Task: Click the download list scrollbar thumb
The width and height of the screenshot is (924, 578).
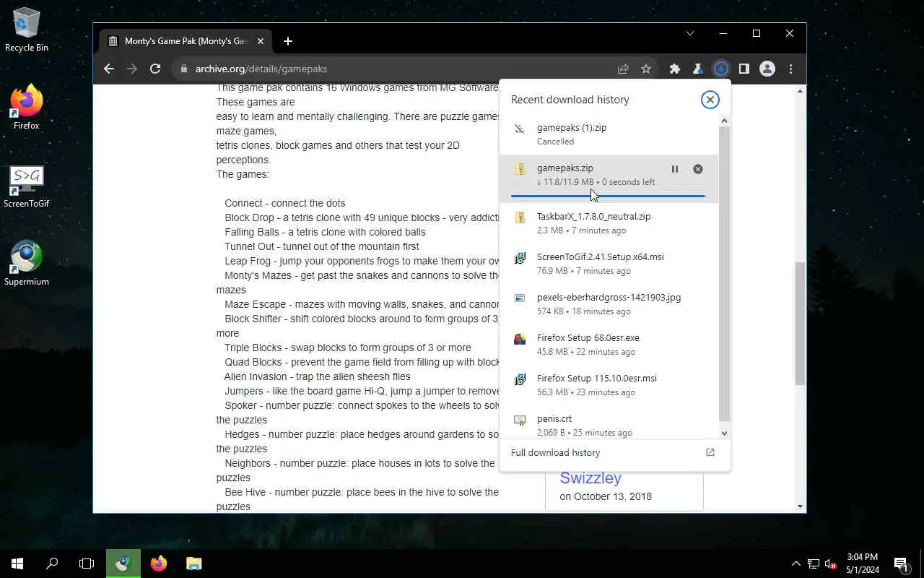Action: pyautogui.click(x=725, y=275)
